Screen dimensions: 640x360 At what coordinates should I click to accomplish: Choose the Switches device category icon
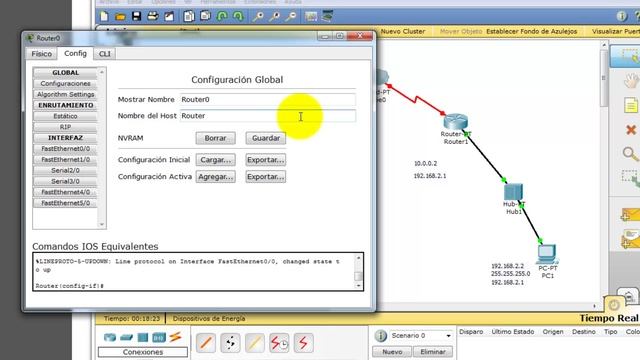tap(127, 338)
